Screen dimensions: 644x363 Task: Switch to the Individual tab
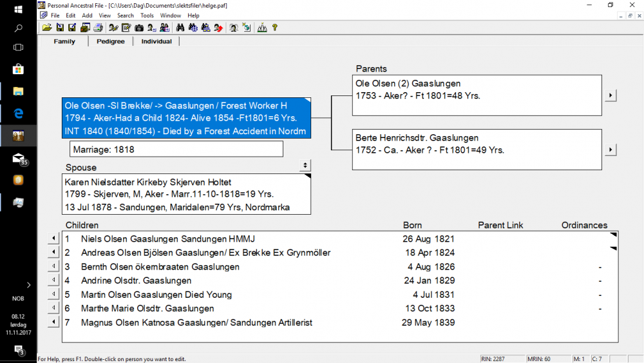click(156, 41)
